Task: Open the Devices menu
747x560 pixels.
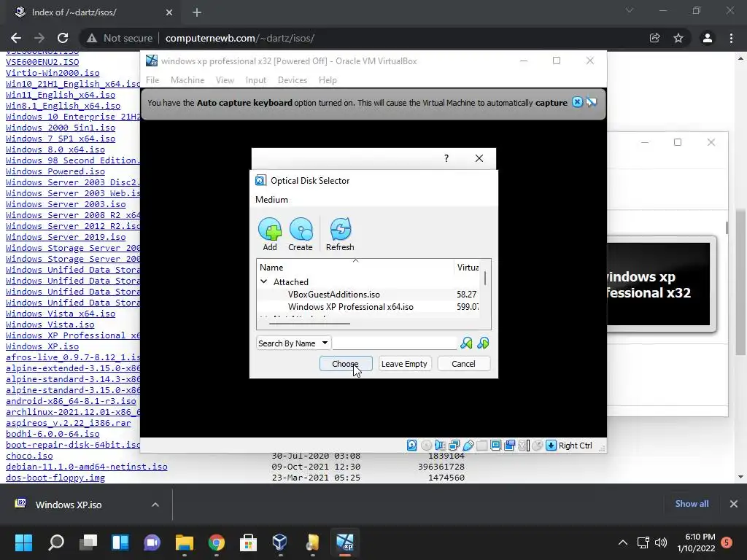Action: tap(293, 80)
